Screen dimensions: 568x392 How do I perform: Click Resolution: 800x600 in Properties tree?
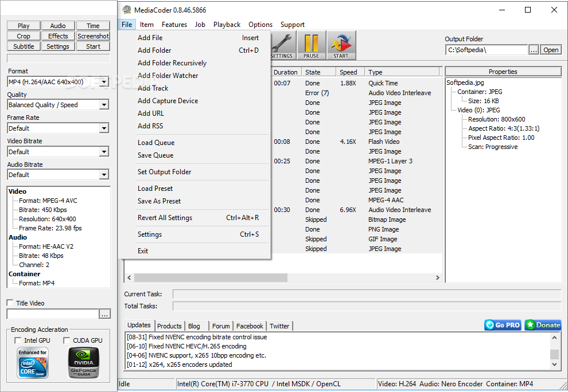[x=496, y=119]
